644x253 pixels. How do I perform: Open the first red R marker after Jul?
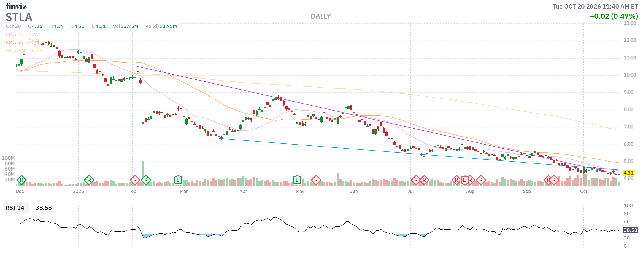pyautogui.click(x=416, y=180)
